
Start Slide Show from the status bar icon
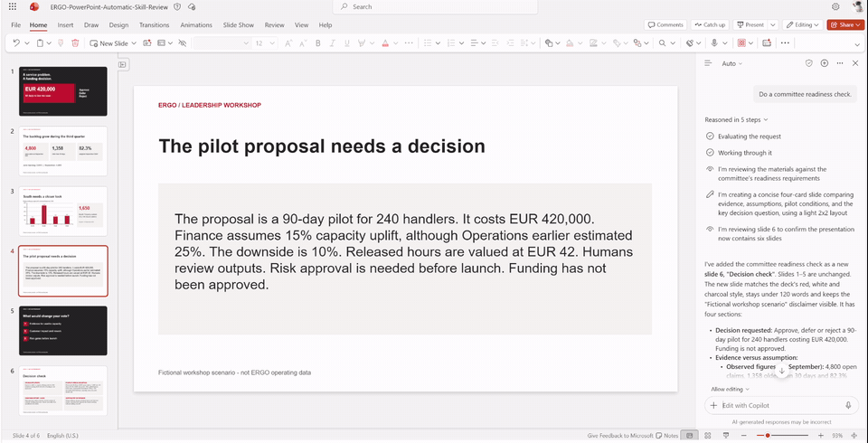pyautogui.click(x=726, y=436)
